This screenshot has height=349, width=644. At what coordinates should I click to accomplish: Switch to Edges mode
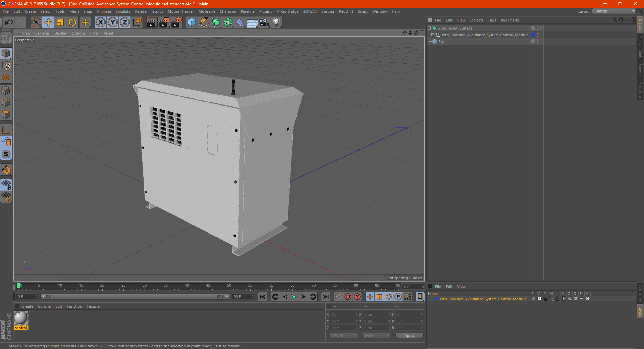click(x=6, y=102)
